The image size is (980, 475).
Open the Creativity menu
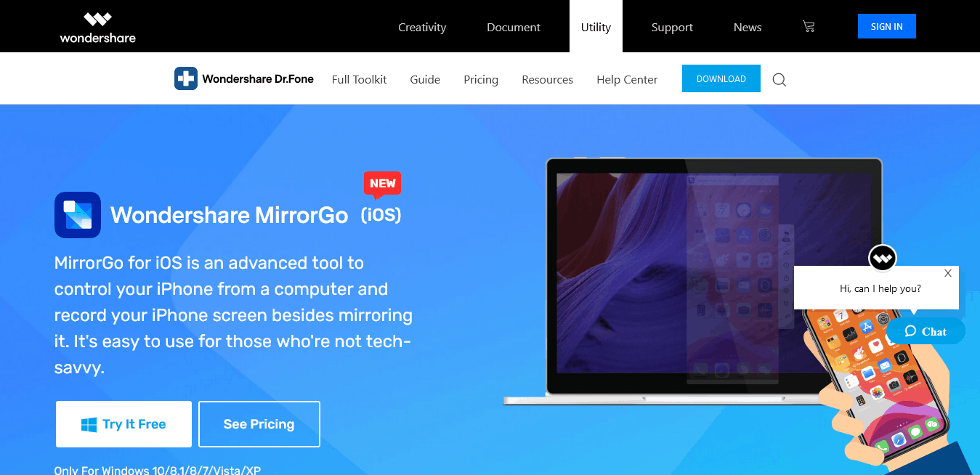point(422,27)
